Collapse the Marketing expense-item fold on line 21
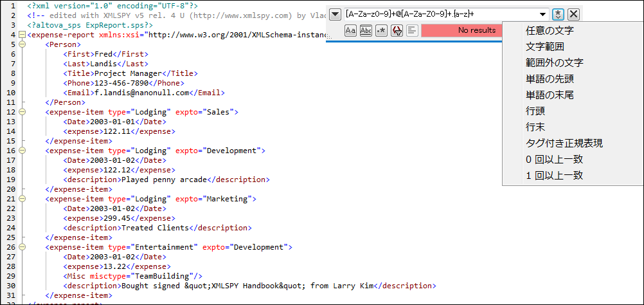The image size is (644, 305). click(x=22, y=199)
